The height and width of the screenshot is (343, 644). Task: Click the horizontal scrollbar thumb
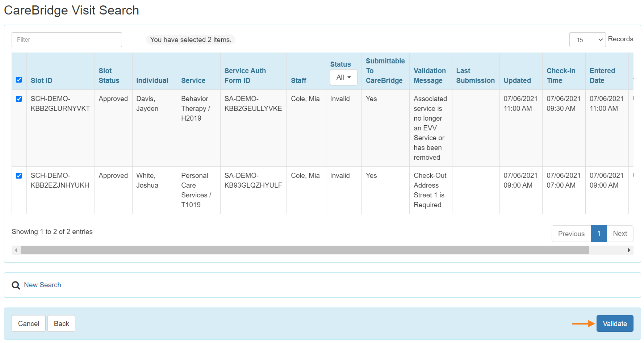(305, 250)
